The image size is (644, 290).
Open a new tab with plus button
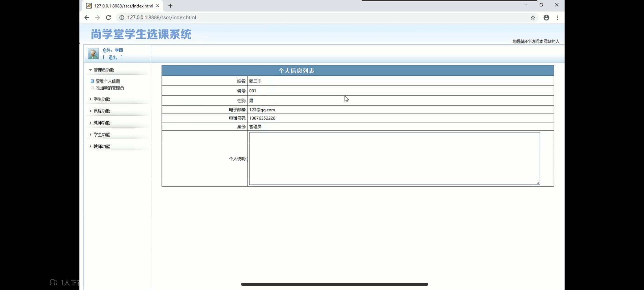170,6
